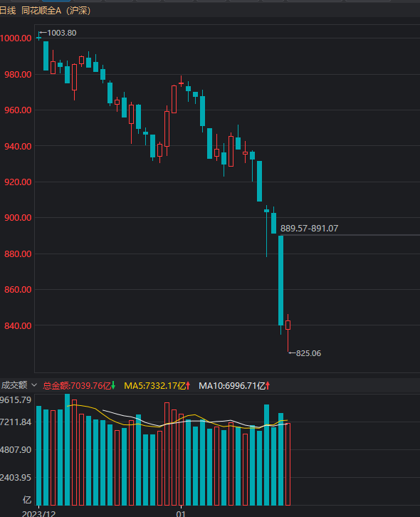Select the long cyan candle below 889.57 gap
This screenshot has height=517, width=420.
click(281, 281)
